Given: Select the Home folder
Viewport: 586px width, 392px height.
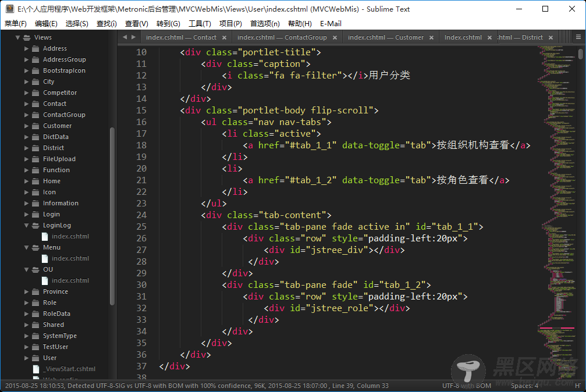Looking at the screenshot, I should (52, 181).
